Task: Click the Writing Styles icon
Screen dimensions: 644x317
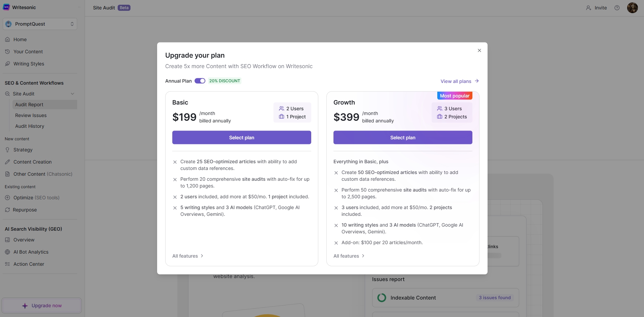Action: 7,64
